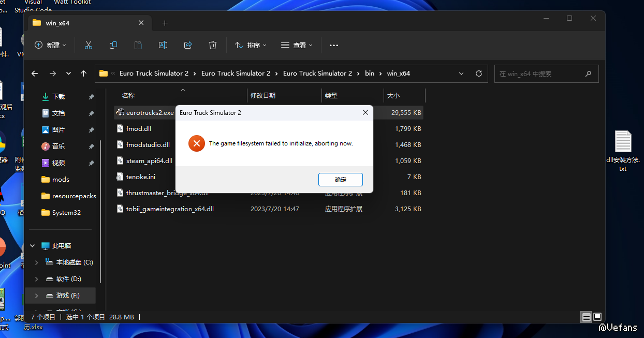Image resolution: width=644 pixels, height=338 pixels.
Task: Switch to large thumbnails view in status bar
Action: coord(597,317)
